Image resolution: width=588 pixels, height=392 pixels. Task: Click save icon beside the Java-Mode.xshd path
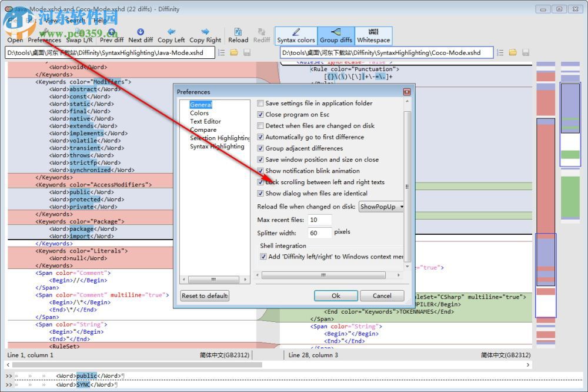pos(247,52)
